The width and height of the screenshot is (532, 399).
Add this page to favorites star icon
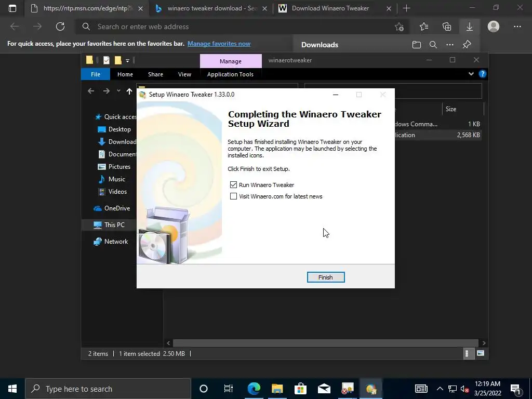(400, 26)
